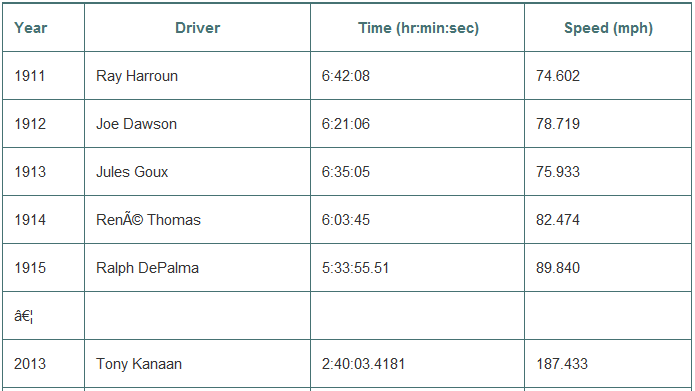Click the Driver column header
This screenshot has height=391, width=695.
point(198,28)
